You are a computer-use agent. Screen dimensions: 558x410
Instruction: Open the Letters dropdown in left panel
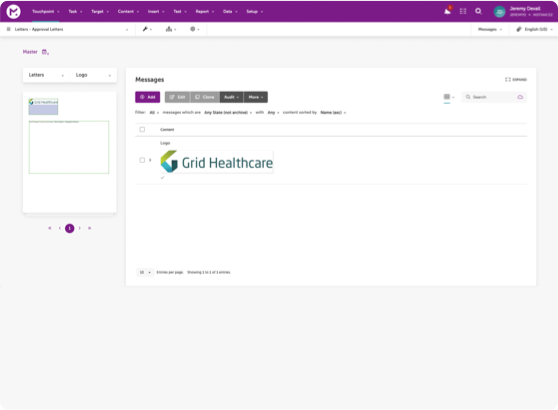click(46, 75)
